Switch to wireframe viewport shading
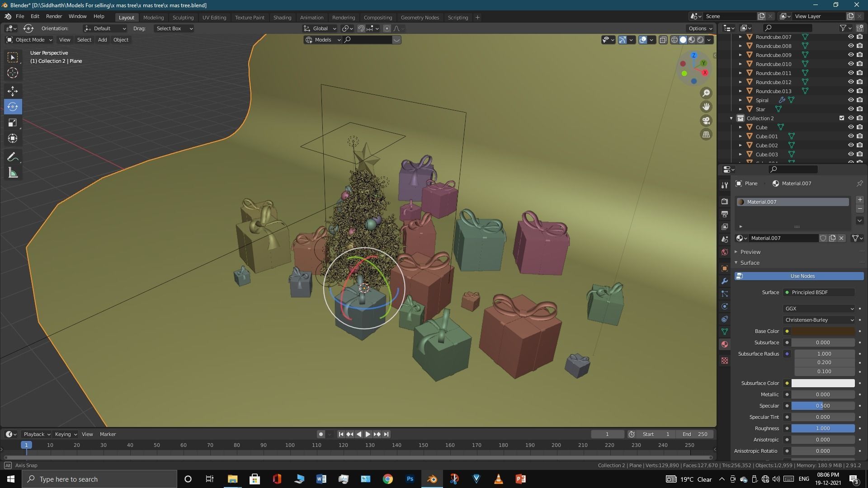Screen dimensions: 868x488 [674, 40]
